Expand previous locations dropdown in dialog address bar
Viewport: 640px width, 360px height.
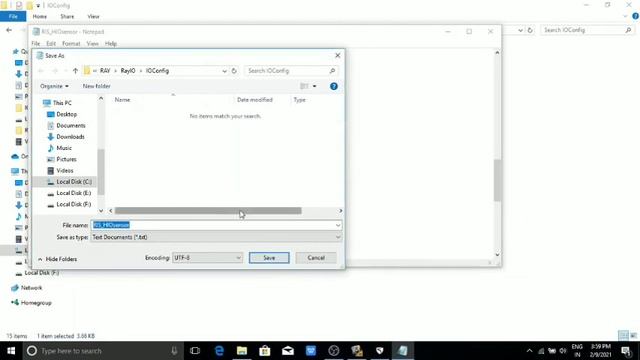(224, 71)
